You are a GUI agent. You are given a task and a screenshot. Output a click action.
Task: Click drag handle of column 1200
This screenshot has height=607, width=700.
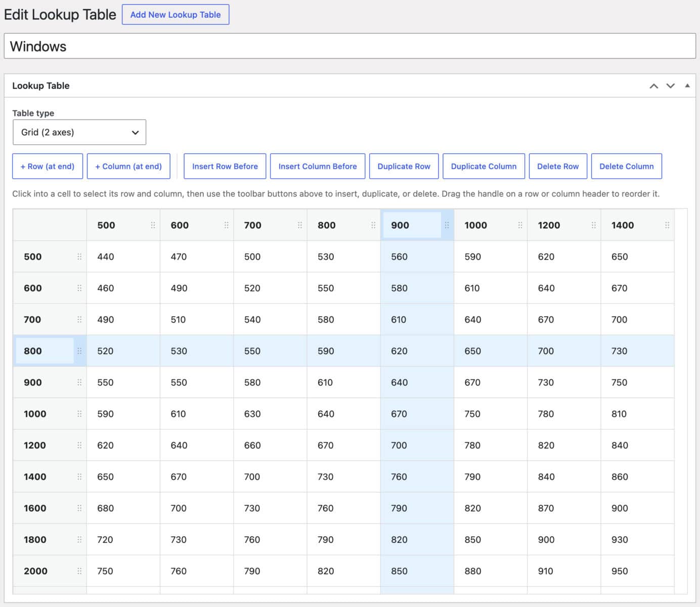point(593,225)
